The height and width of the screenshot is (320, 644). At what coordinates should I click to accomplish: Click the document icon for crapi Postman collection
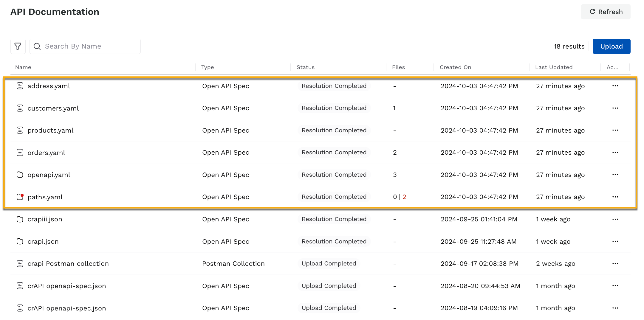pyautogui.click(x=20, y=264)
